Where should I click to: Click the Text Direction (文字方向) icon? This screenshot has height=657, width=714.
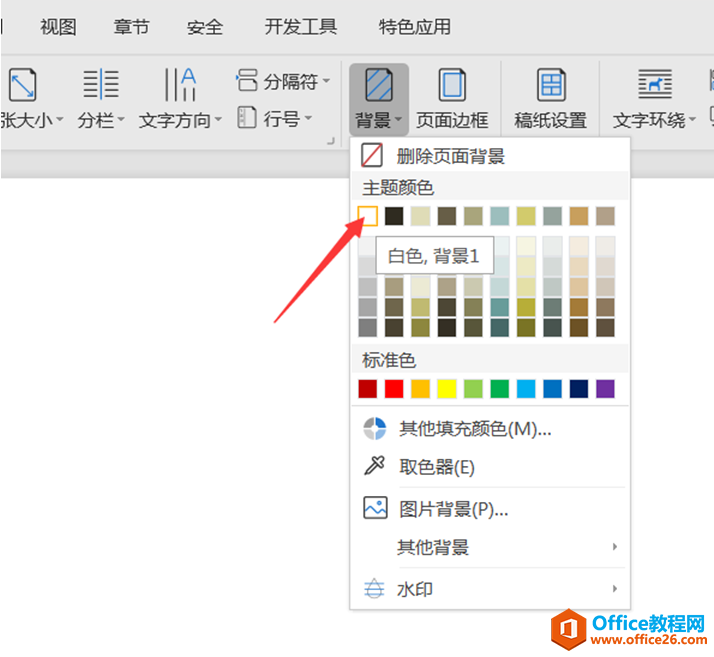click(x=180, y=84)
